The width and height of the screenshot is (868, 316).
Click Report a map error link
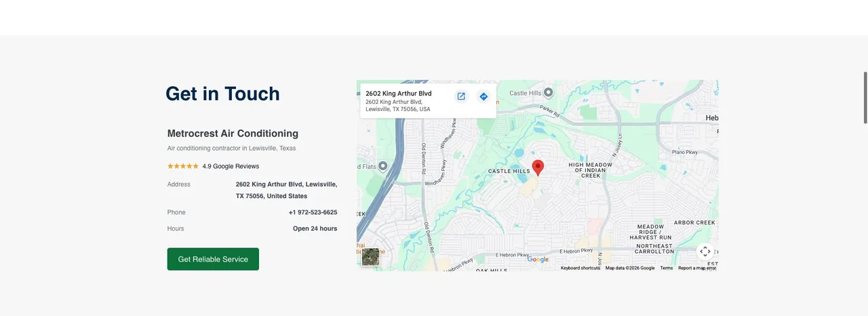[697, 268]
